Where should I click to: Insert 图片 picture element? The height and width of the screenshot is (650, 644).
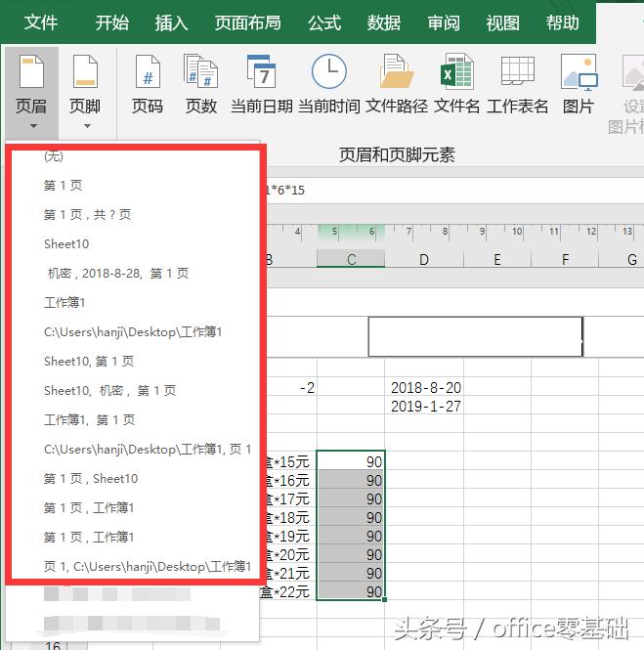click(x=579, y=86)
